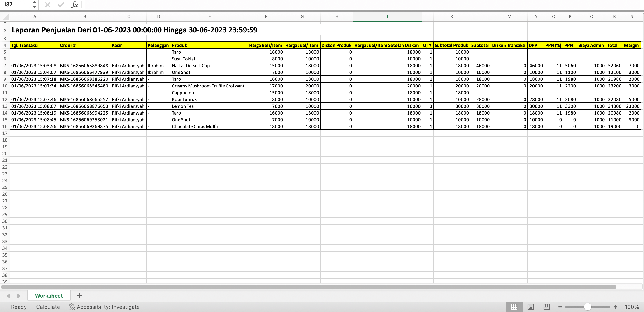This screenshot has width=644, height=312.
Task: Click the Accessibility Investigate status icon
Action: pyautogui.click(x=72, y=307)
